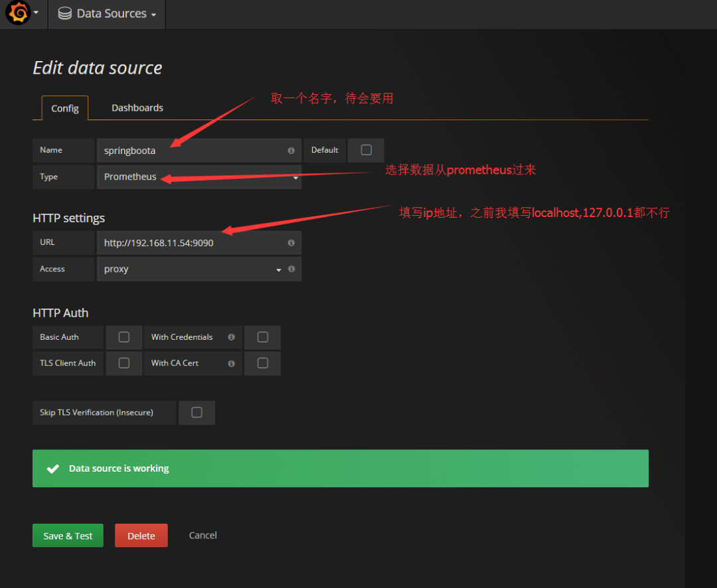717x588 pixels.
Task: Click the checkmark icon in success banner
Action: tap(53, 469)
